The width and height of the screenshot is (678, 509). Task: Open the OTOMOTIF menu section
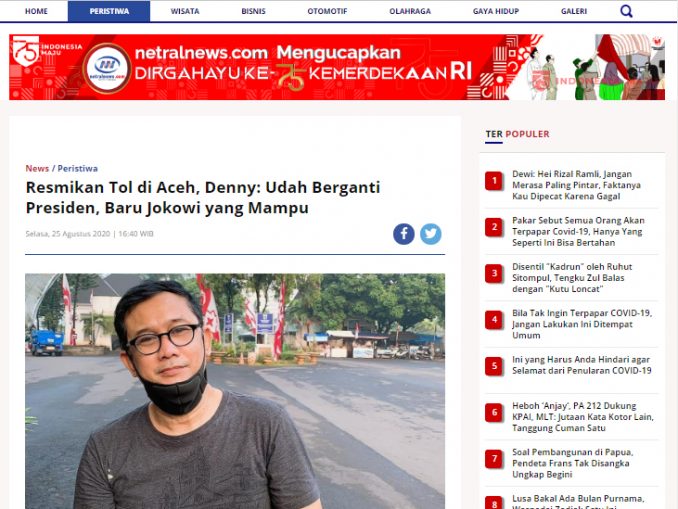(x=327, y=11)
